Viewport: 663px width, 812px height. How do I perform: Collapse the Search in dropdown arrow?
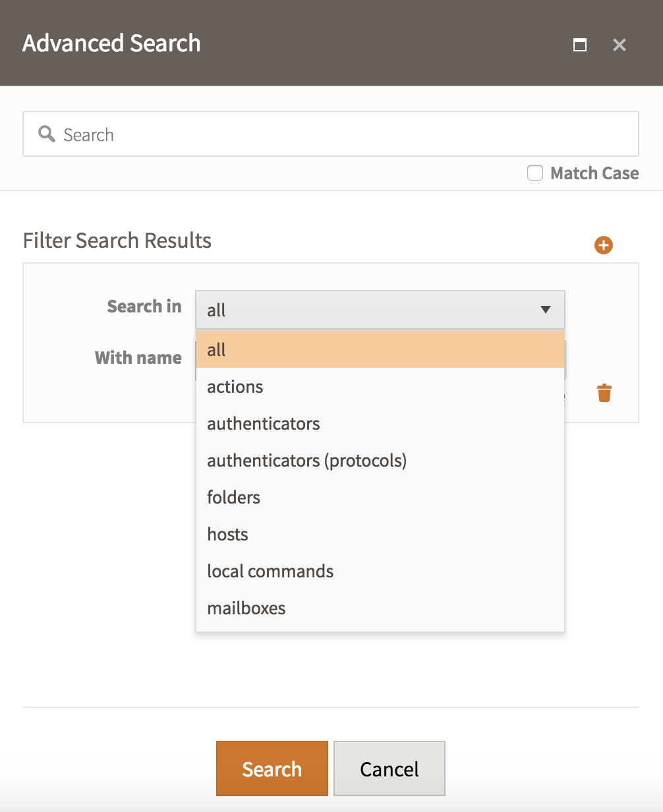[x=545, y=309]
